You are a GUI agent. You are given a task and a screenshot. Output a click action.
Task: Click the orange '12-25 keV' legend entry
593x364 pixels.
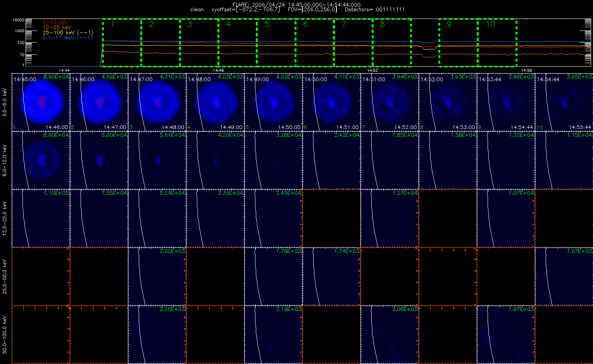coord(57,27)
